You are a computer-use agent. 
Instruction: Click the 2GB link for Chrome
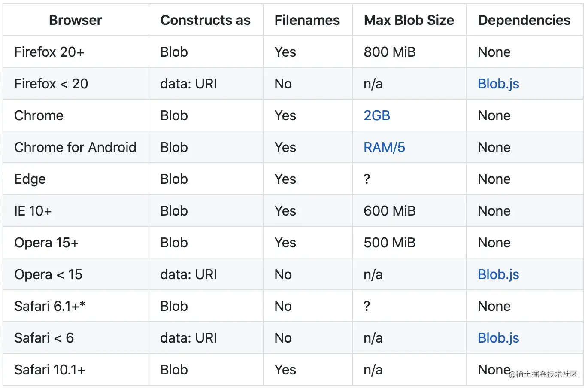click(x=377, y=115)
